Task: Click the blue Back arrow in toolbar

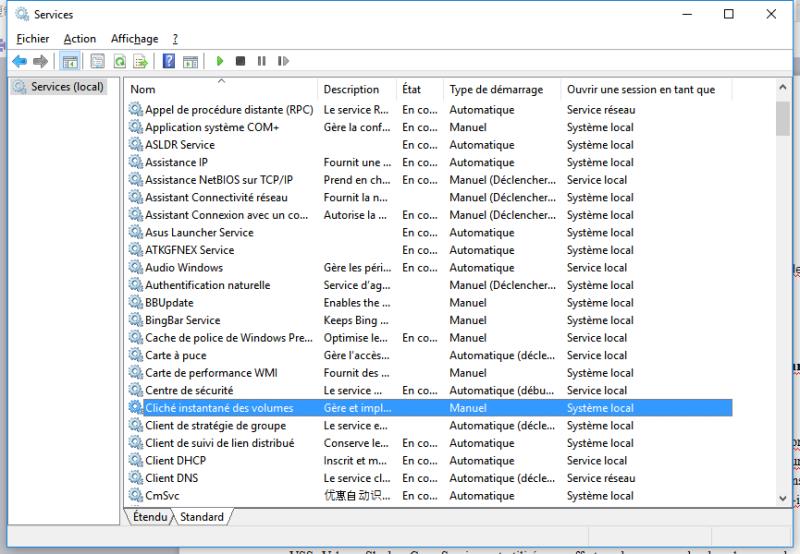Action: pos(18,61)
